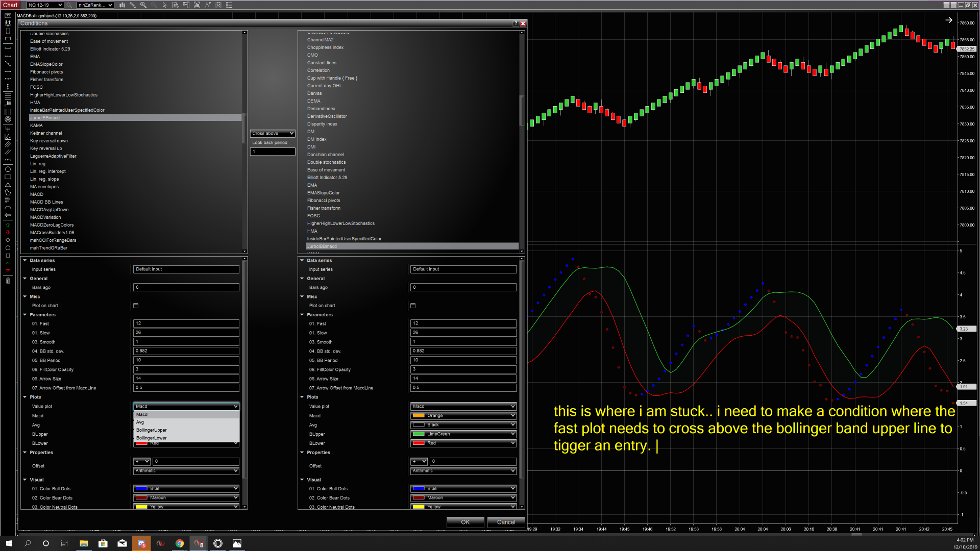Click the zoom in magnifier icon

click(143, 5)
